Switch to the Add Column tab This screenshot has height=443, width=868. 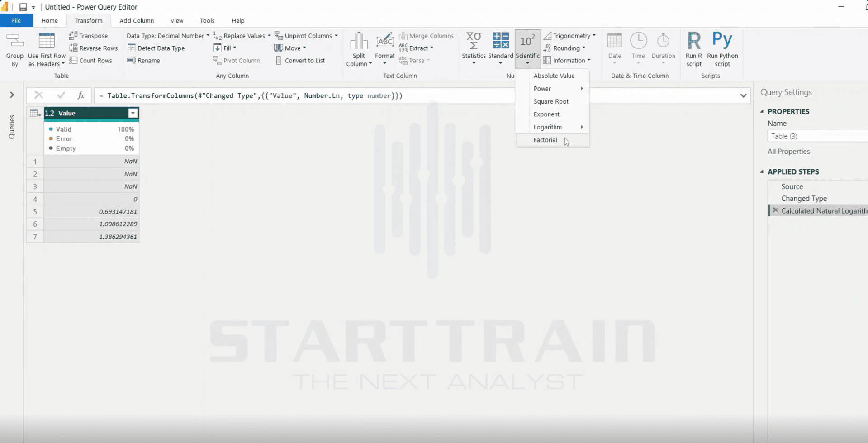(137, 20)
